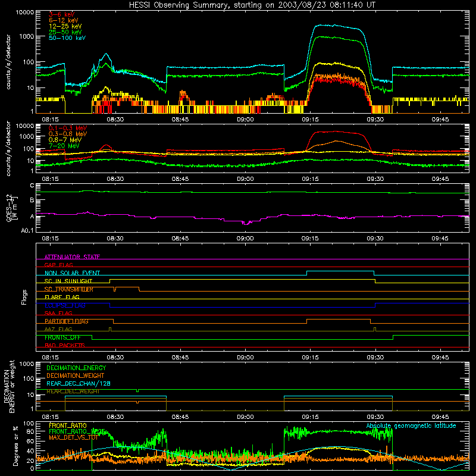Select the green 25-50 keV legend label

[65, 32]
